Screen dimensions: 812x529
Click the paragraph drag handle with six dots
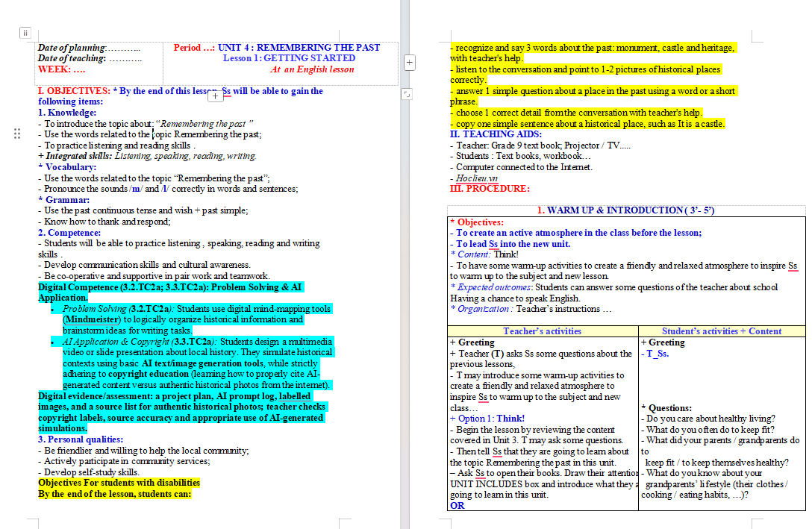coord(17,134)
